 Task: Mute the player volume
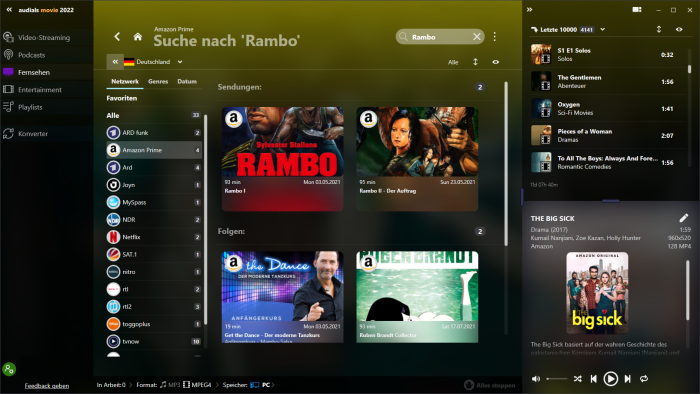click(x=536, y=379)
